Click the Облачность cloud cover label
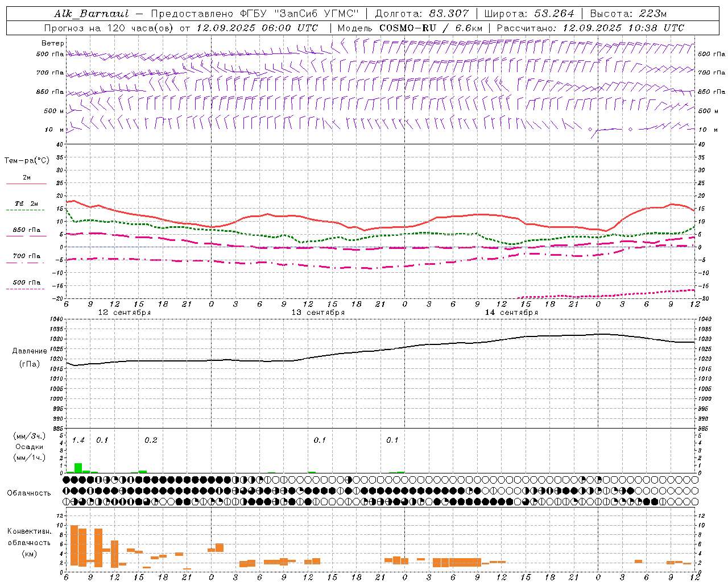Screen dimensions: 728x582 click(29, 493)
